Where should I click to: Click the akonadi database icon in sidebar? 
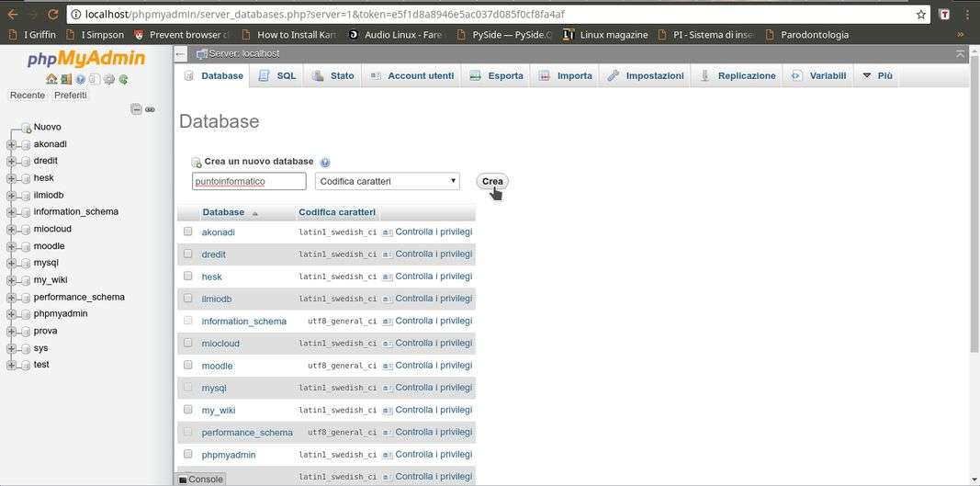26,144
